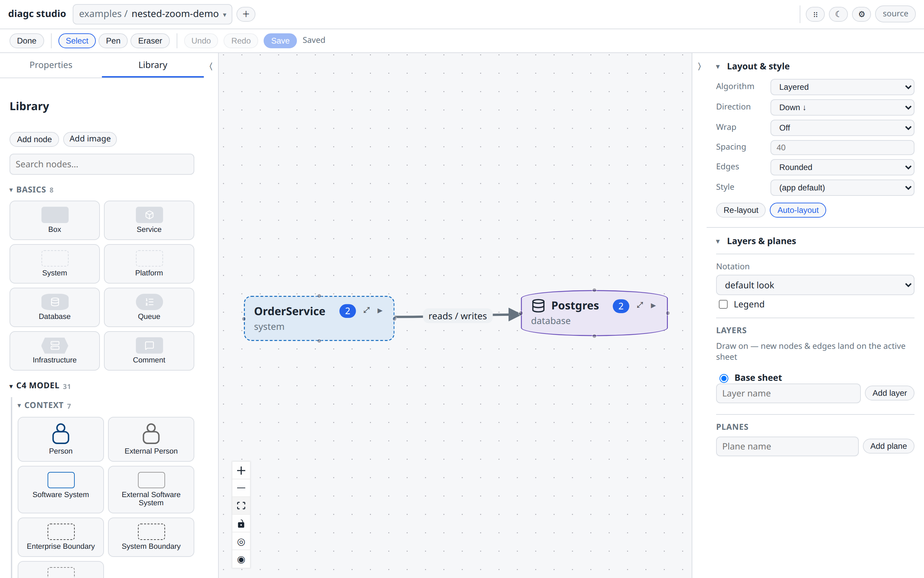Screen dimensions: 924x578
Task: Zoom out with the canvas minus control
Action: coord(241,488)
